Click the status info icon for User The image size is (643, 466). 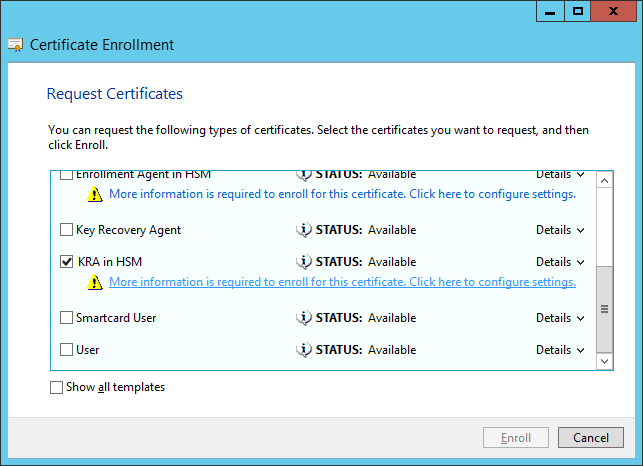coord(304,350)
